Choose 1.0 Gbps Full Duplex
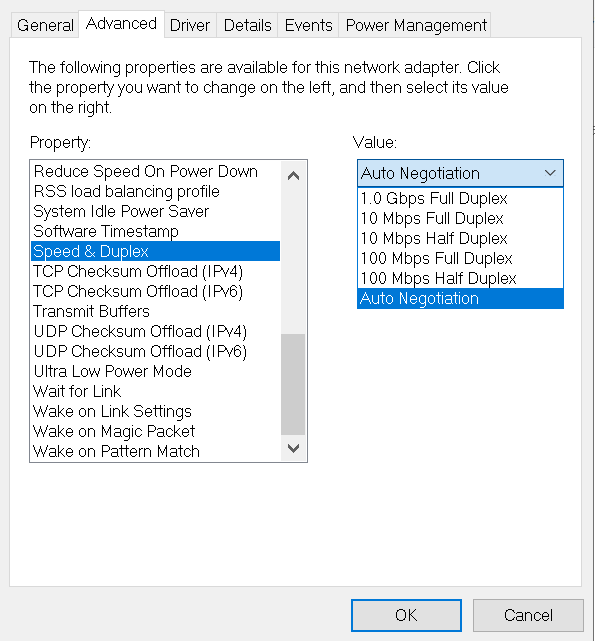Screen dimensions: 595x641 point(460,198)
